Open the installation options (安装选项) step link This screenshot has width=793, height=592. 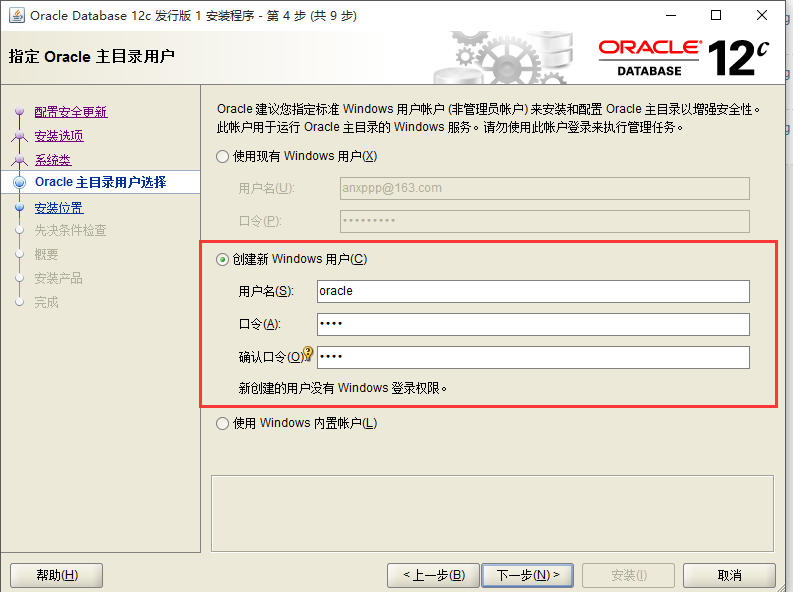tap(59, 136)
